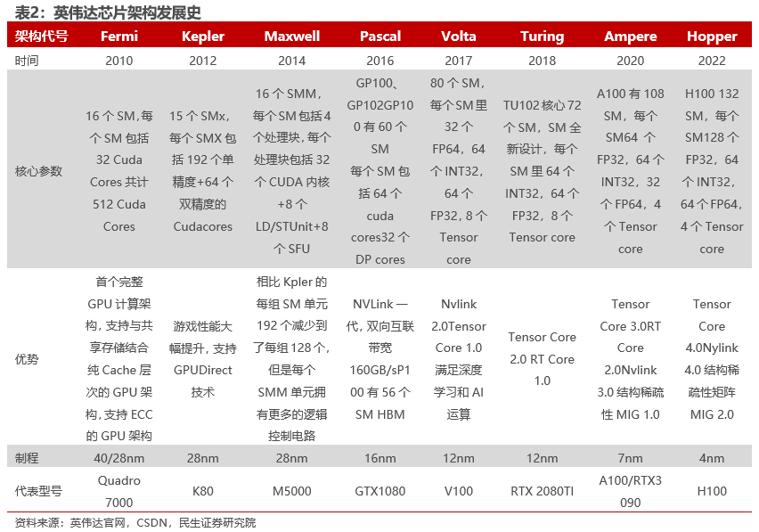Click the 4nm process cell

coord(712,458)
